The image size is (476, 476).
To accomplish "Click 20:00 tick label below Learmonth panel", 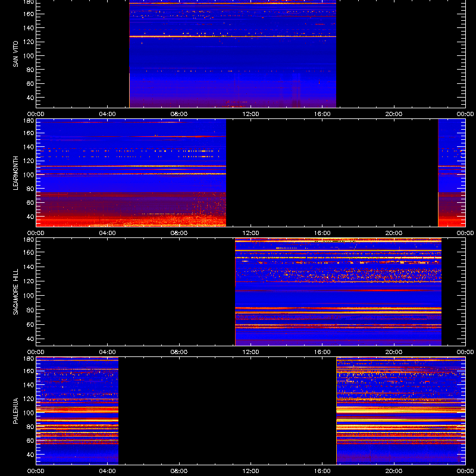I will [394, 233].
